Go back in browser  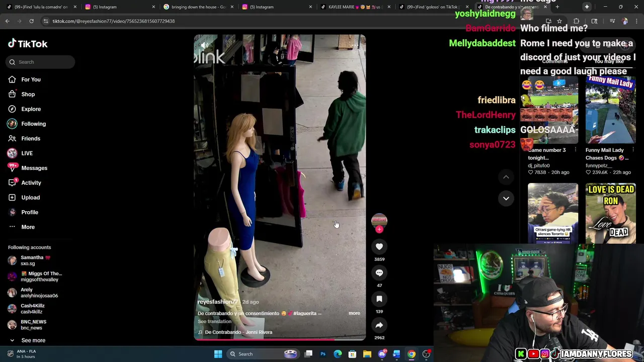pyautogui.click(x=8, y=21)
